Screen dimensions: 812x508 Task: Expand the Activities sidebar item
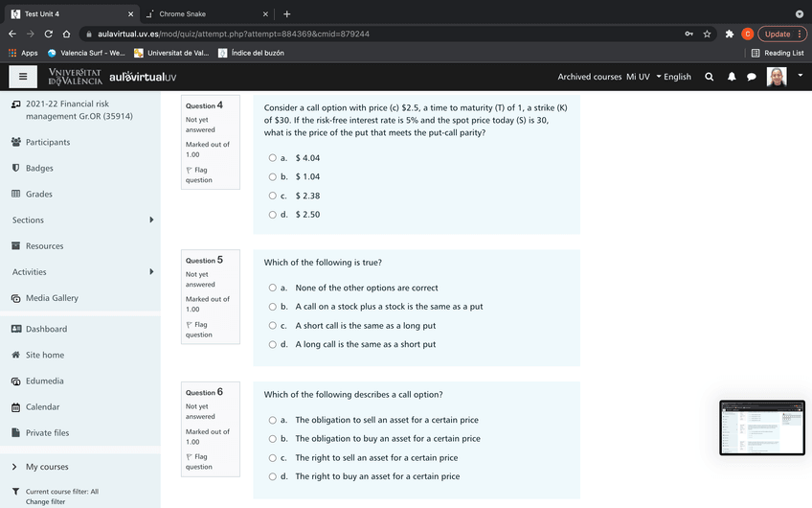(151, 272)
